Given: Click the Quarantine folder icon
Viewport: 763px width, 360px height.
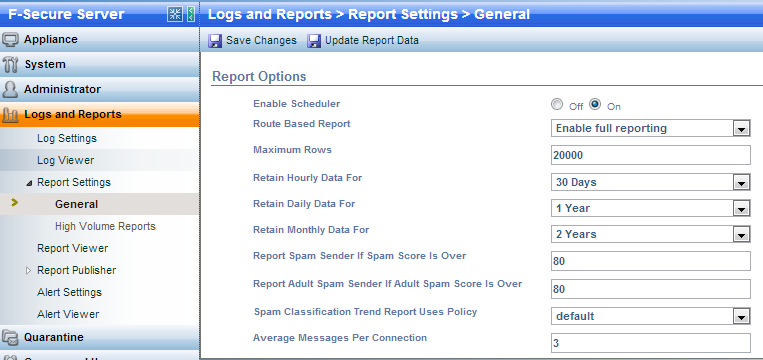Looking at the screenshot, I should 11,337.
